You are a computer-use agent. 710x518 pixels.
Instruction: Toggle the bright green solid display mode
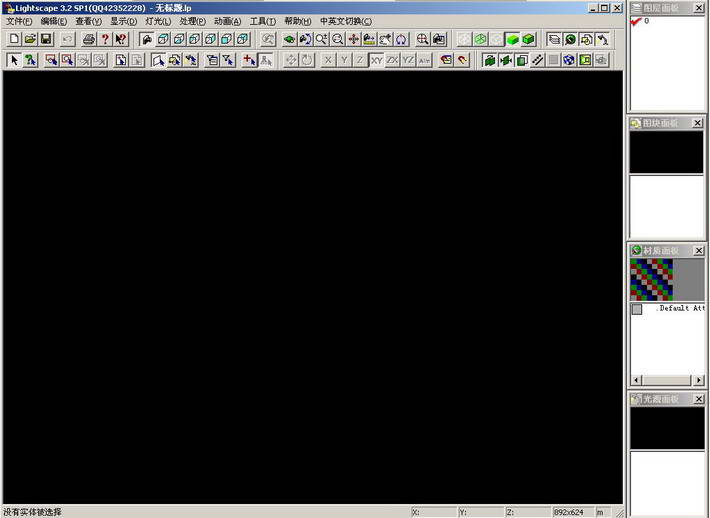click(513, 39)
